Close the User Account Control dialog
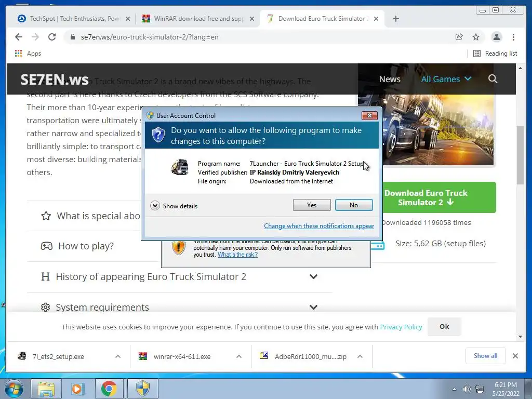This screenshot has height=399, width=532. click(x=369, y=116)
